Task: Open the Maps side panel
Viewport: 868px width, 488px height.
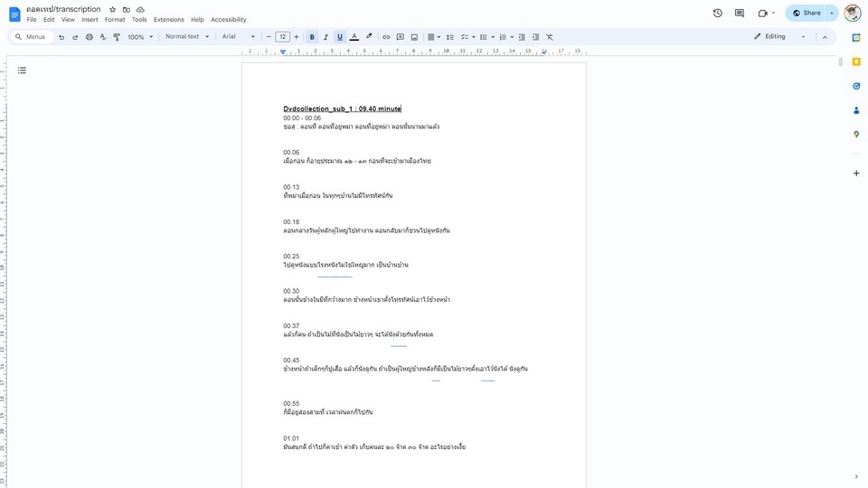Action: click(856, 135)
